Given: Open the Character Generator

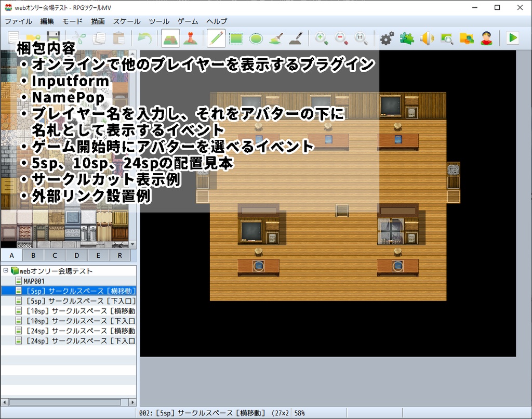Looking at the screenshot, I should click(x=487, y=38).
